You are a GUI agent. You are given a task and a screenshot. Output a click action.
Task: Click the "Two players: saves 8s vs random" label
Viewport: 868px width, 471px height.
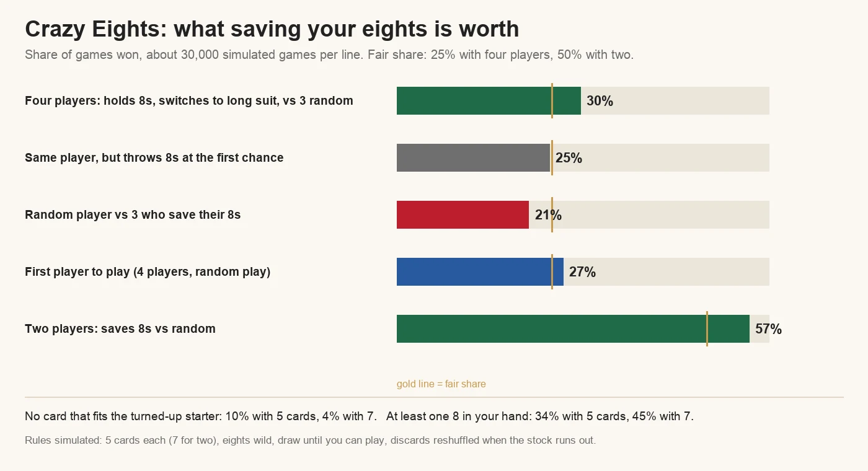[x=120, y=328]
